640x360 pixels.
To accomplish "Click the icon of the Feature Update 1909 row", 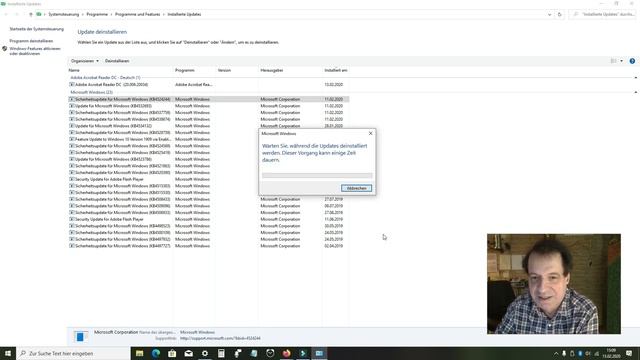I will pyautogui.click(x=72, y=139).
